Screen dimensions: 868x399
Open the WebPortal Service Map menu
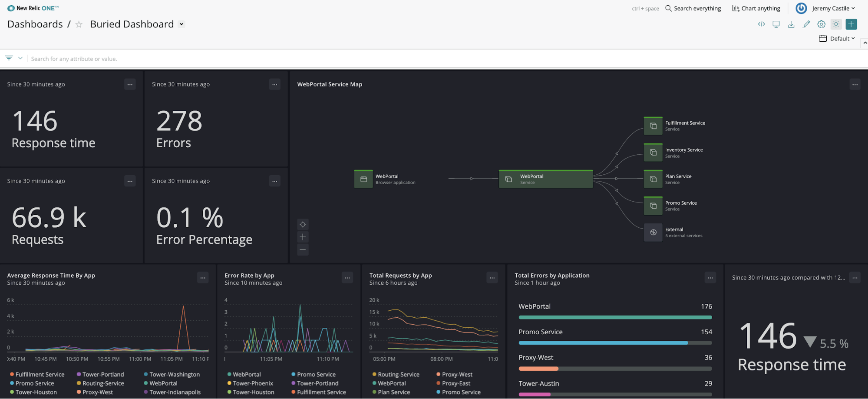[855, 84]
